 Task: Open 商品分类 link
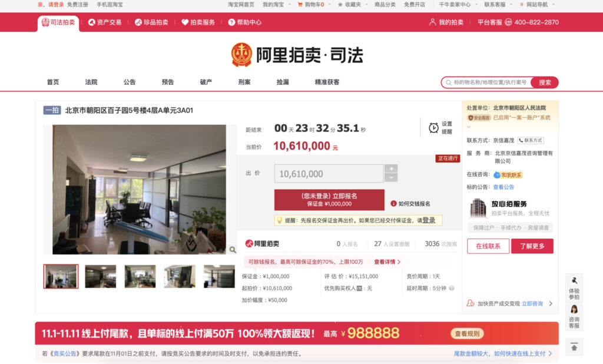(385, 5)
